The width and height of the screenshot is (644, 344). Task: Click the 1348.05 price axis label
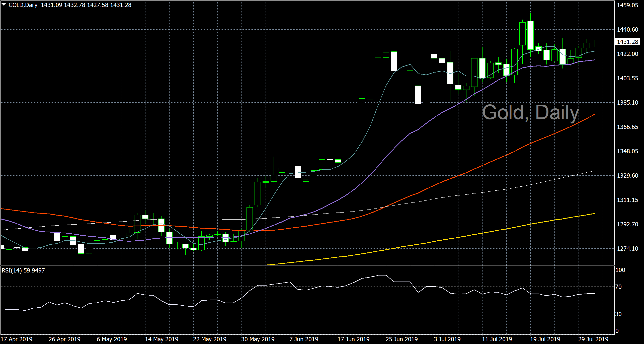(x=627, y=151)
